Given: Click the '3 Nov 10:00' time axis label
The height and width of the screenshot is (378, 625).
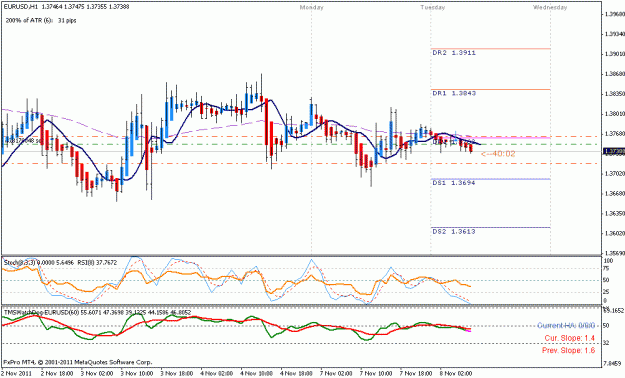Looking at the screenshot, I should [137, 374].
